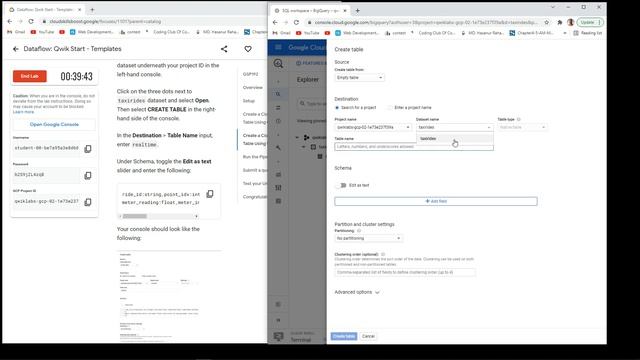Open the Reading list in BigQuery window

pos(587,33)
